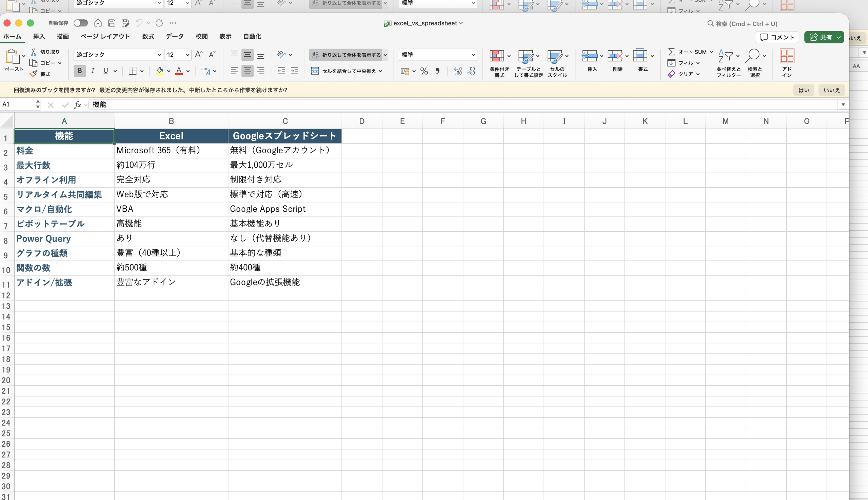Switch to the Page Layout (ページレイアウト) tab

105,36
